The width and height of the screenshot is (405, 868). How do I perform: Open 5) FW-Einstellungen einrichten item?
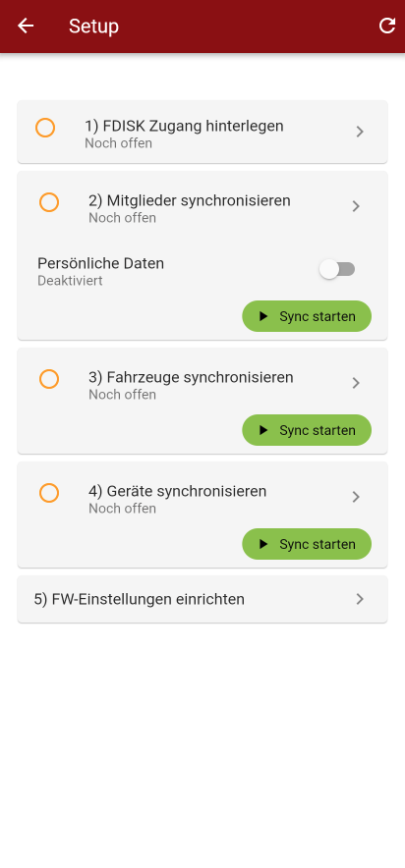(x=202, y=599)
